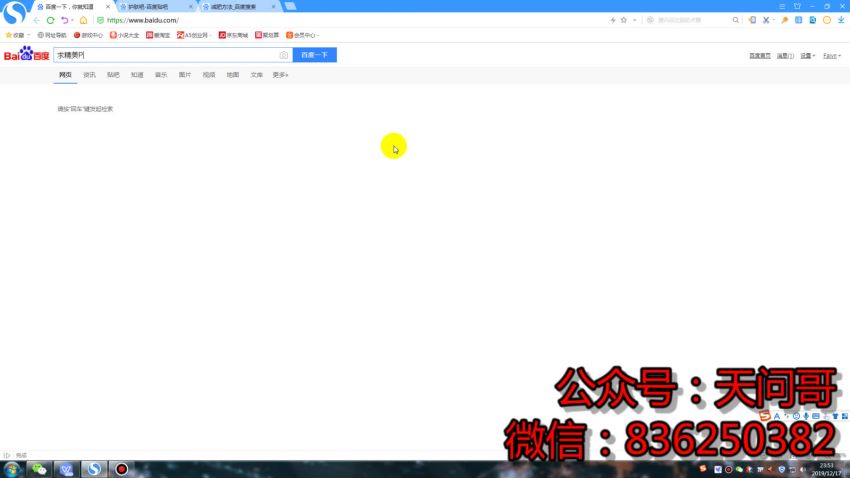Open downloads with the download arrow icon
The image size is (850, 478).
841,21
